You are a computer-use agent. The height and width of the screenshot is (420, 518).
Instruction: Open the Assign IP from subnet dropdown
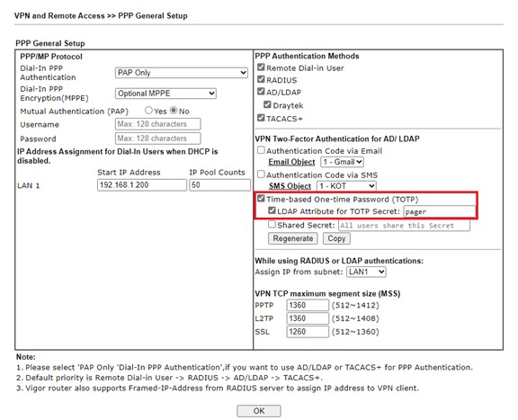[x=366, y=272]
